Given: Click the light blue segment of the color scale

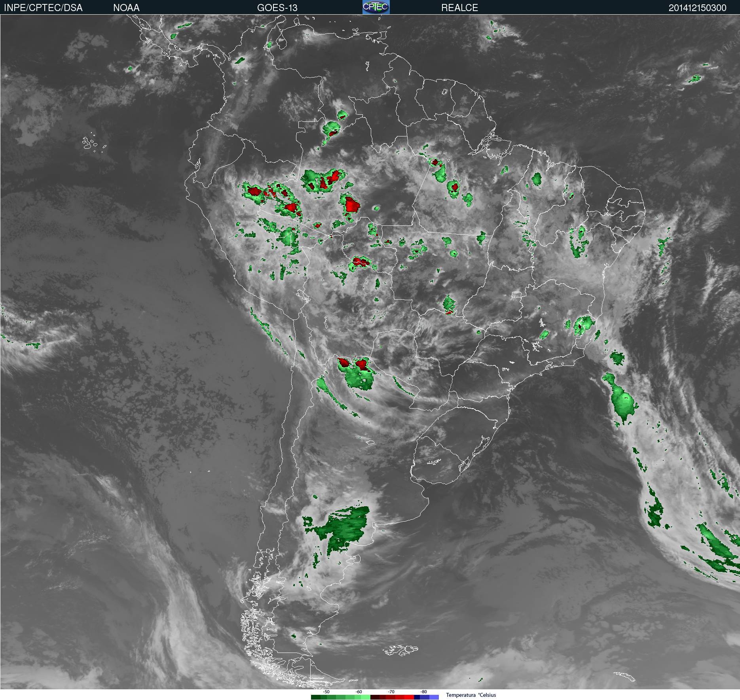Looking at the screenshot, I should coord(434,697).
